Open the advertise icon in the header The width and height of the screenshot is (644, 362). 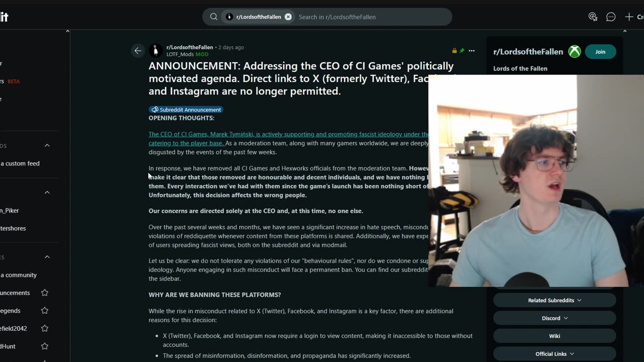tap(593, 17)
